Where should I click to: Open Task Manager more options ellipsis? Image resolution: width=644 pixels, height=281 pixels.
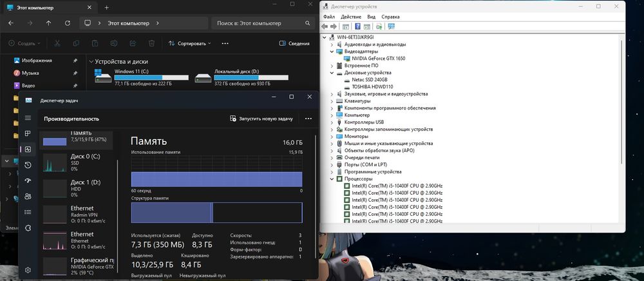[308, 119]
